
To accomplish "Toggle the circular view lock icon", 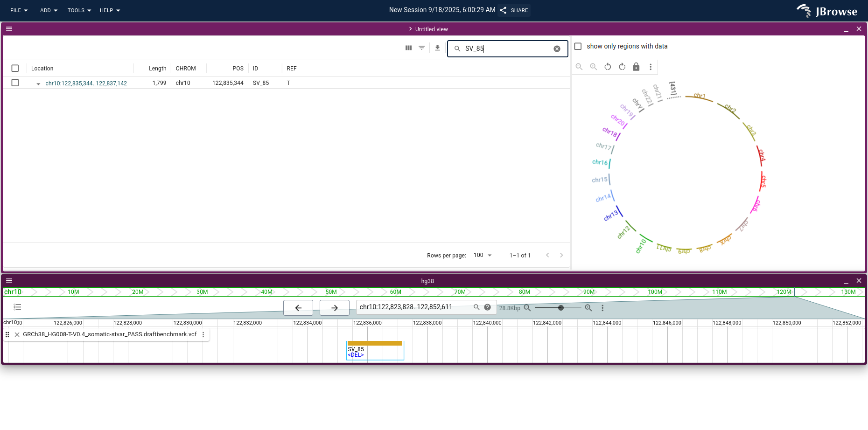I will click(636, 67).
